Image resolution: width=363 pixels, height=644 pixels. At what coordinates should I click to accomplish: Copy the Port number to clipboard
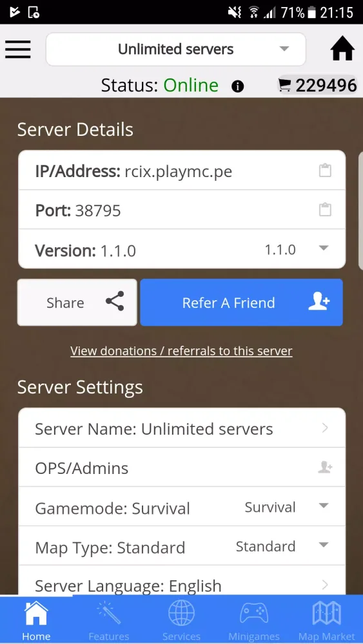(325, 209)
